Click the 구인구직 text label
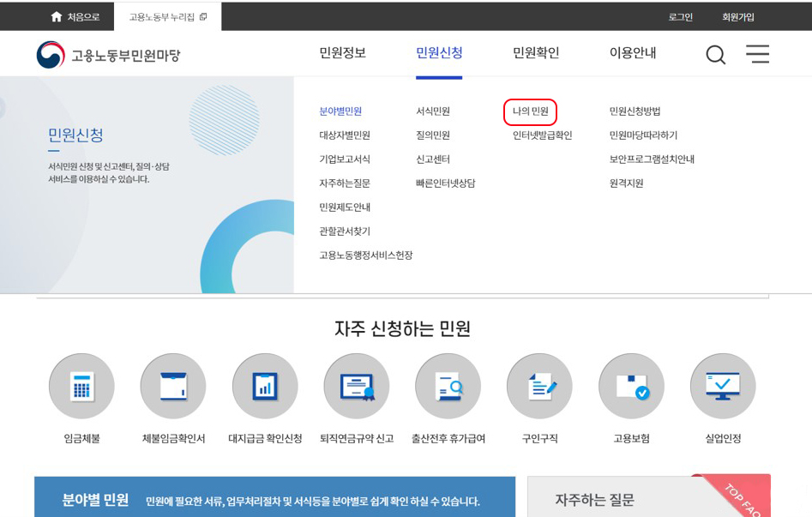 pyautogui.click(x=539, y=439)
